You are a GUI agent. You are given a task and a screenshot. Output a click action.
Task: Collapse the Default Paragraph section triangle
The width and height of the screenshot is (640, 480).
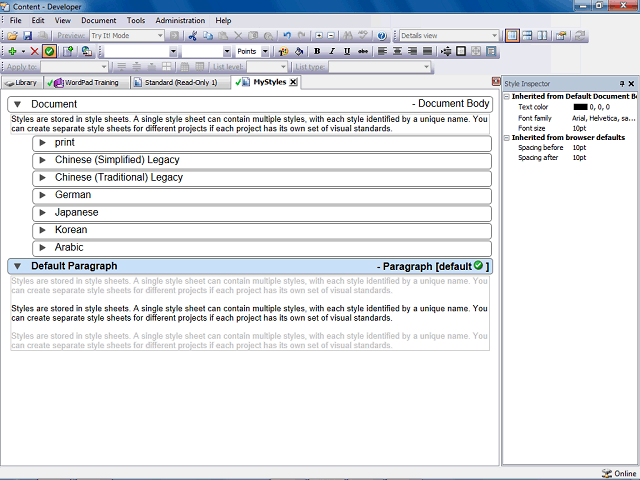pos(18,266)
